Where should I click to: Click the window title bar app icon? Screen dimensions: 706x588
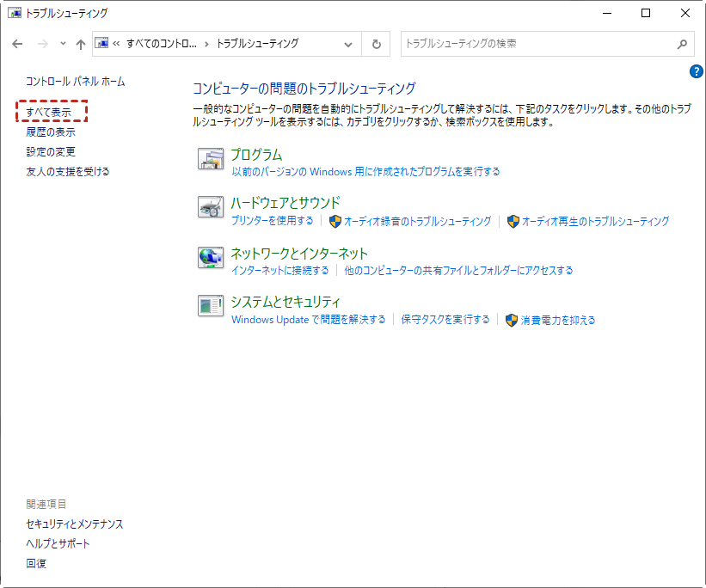coord(15,13)
